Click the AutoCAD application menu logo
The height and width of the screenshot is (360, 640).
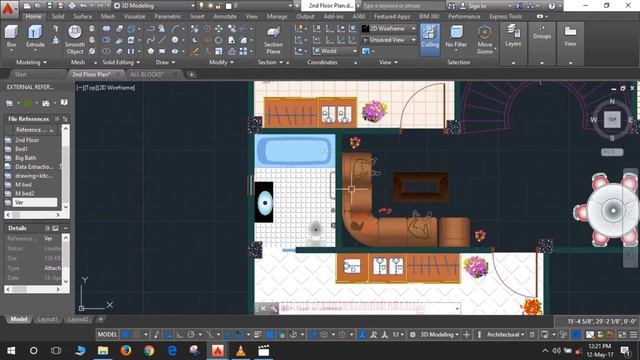coord(8,8)
